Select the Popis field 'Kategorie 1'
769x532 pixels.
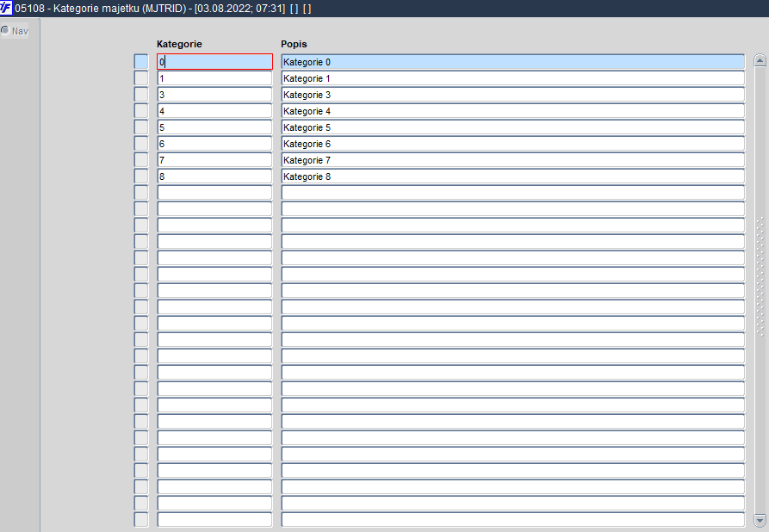(513, 78)
